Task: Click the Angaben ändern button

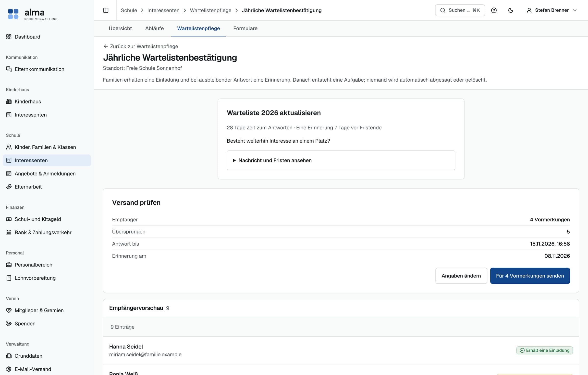Action: (461, 276)
